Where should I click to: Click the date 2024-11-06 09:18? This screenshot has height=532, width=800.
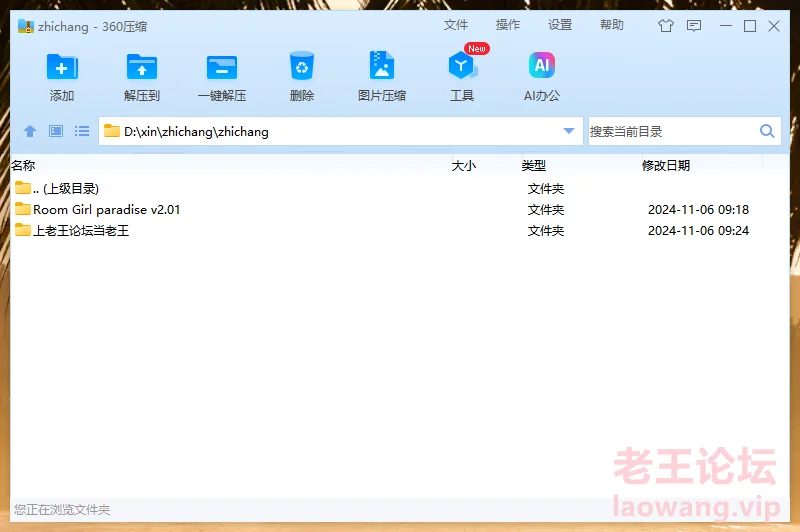pyautogui.click(x=698, y=210)
